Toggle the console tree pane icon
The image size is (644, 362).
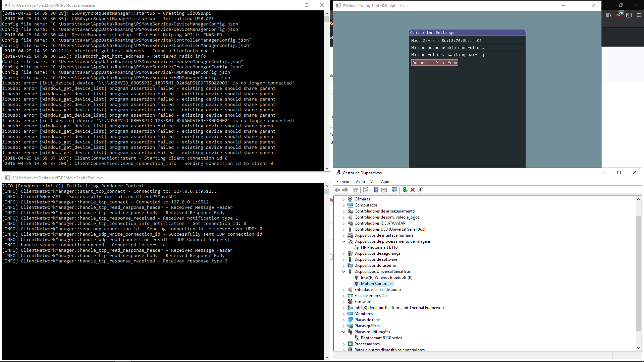tap(356, 190)
